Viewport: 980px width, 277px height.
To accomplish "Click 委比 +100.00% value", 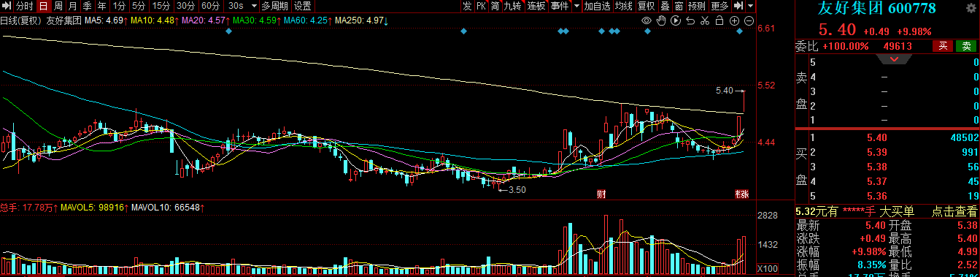I will coord(845,46).
